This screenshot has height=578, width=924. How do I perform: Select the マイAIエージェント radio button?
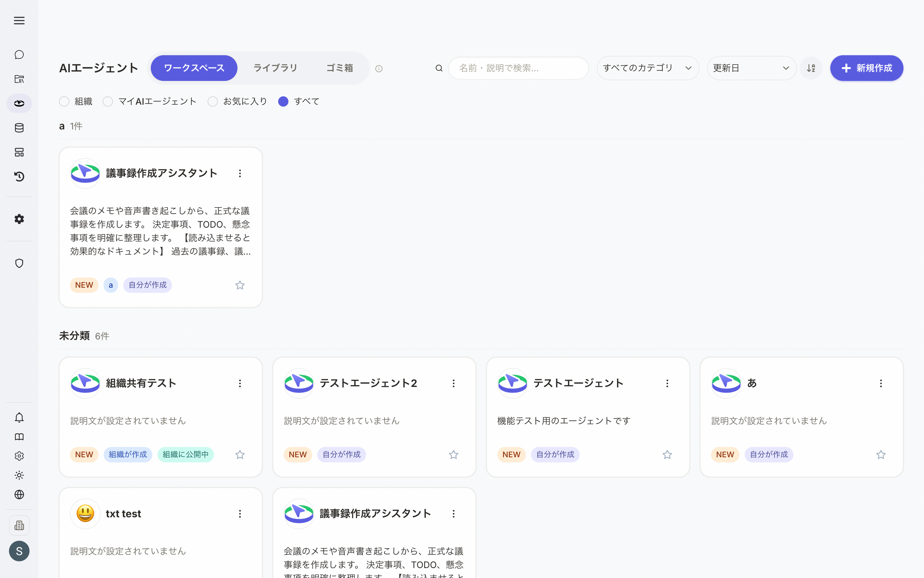[108, 101]
